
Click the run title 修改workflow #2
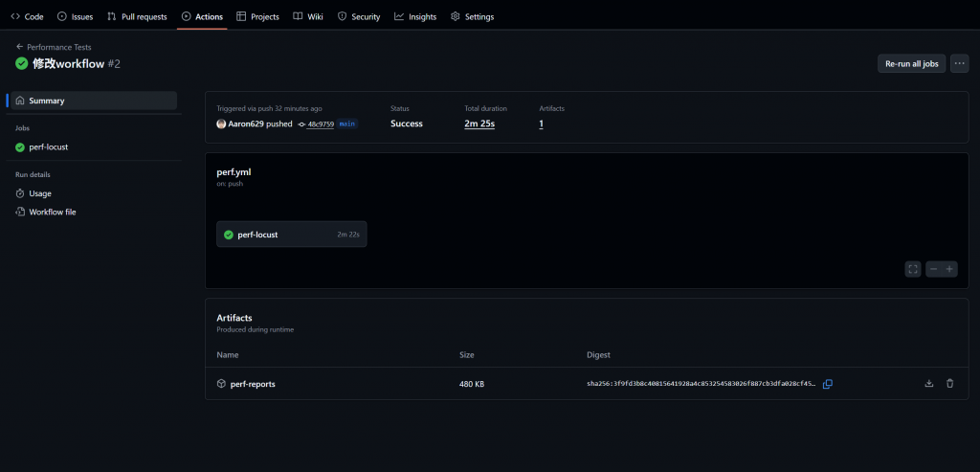[77, 64]
